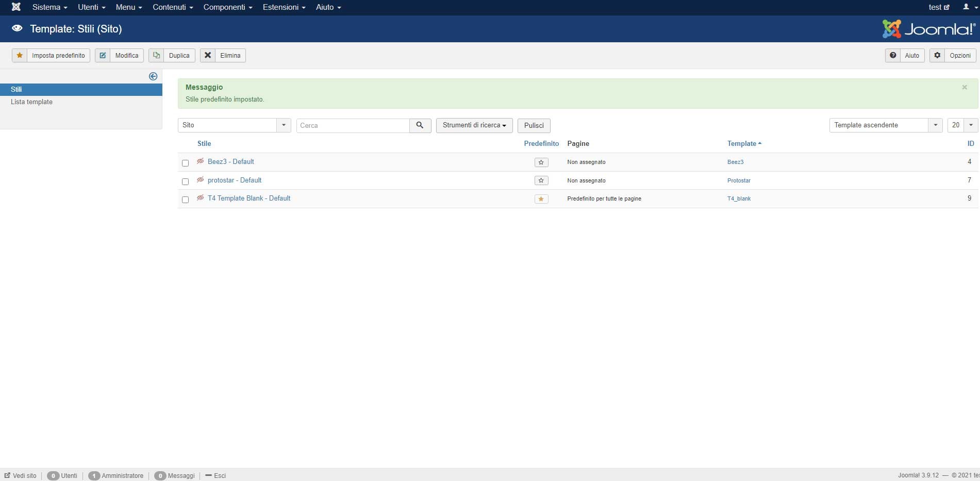Viewport: 980px width, 481px height.
Task: Click the Joomla logo icon in the top menu bar
Action: pos(16,7)
